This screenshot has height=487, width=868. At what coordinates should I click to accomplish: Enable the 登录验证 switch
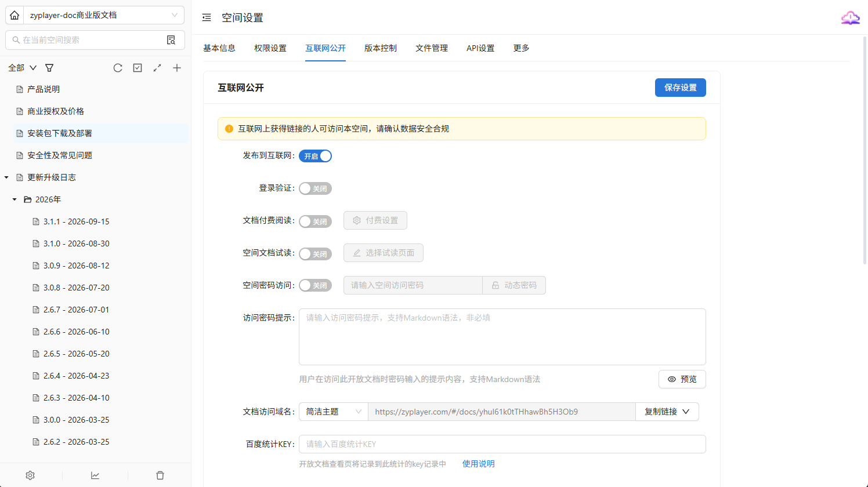[315, 188]
